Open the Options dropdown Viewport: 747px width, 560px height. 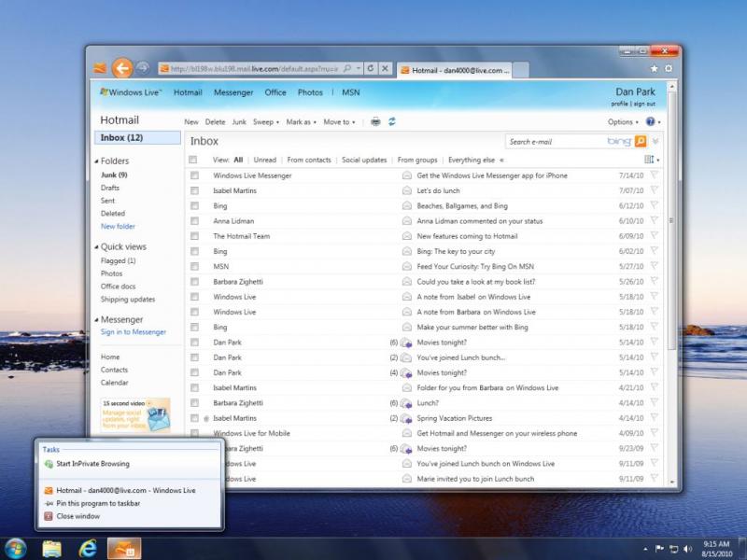point(623,122)
